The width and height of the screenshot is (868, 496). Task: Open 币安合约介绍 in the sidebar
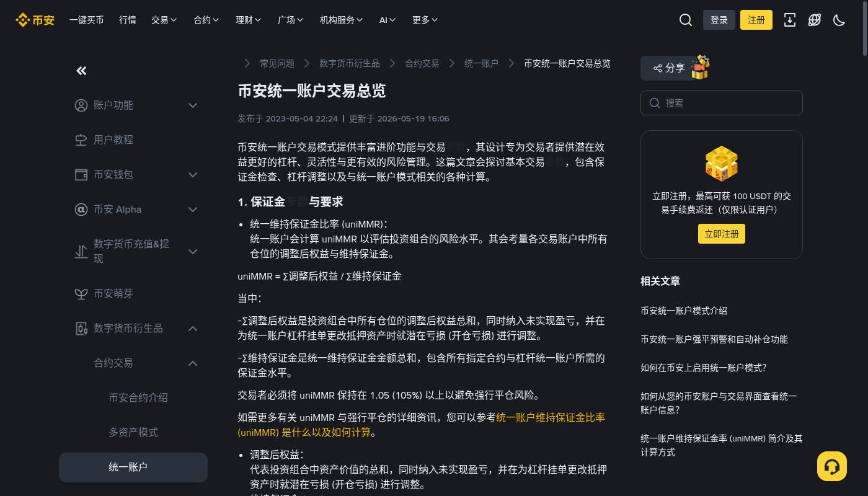pyautogui.click(x=138, y=397)
